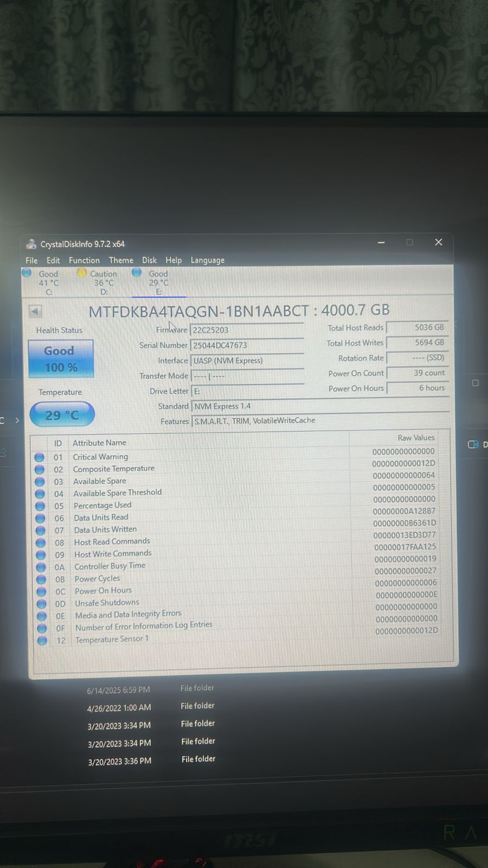This screenshot has width=488, height=868.
Task: Click status dot for Composite Temperature row
Action: pos(40,470)
